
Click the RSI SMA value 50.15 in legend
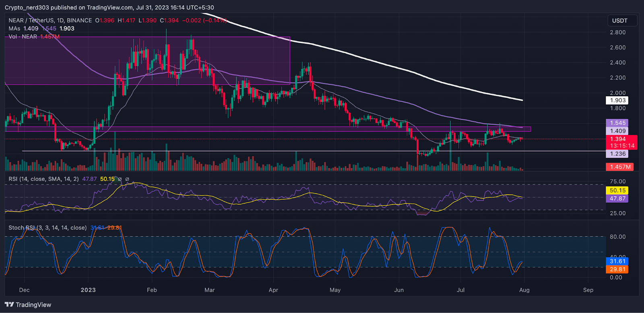pos(107,179)
